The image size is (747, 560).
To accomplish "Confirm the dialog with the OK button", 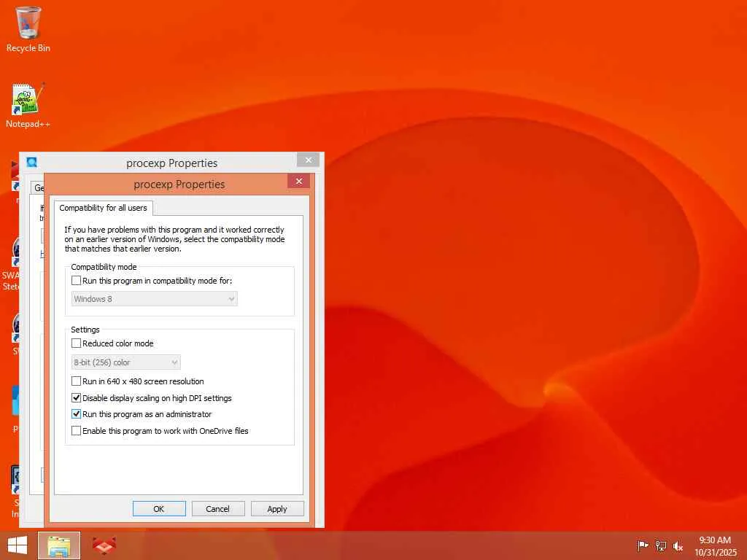I will pos(159,508).
